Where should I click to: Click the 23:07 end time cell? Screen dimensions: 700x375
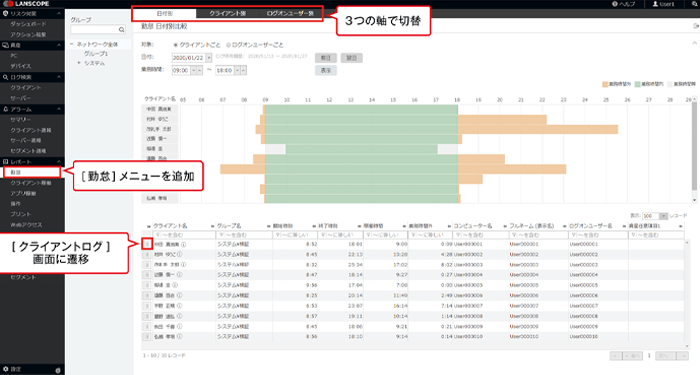point(355,306)
